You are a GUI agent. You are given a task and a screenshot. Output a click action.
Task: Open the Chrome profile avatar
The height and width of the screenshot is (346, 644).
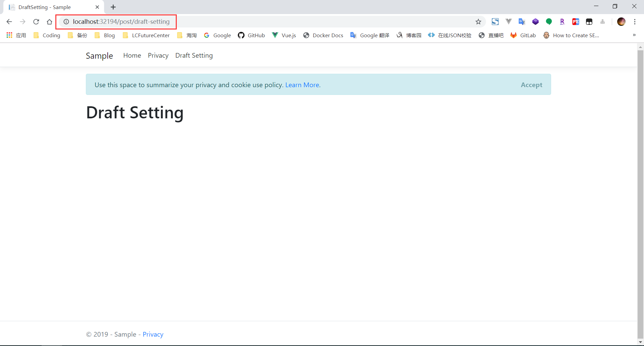point(621,22)
